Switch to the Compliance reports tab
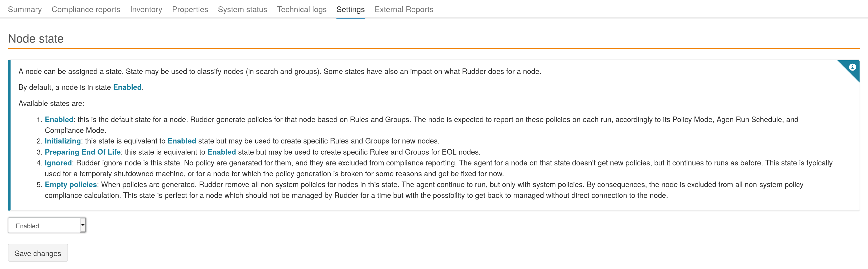Screen dimensions: 868x269 86,10
